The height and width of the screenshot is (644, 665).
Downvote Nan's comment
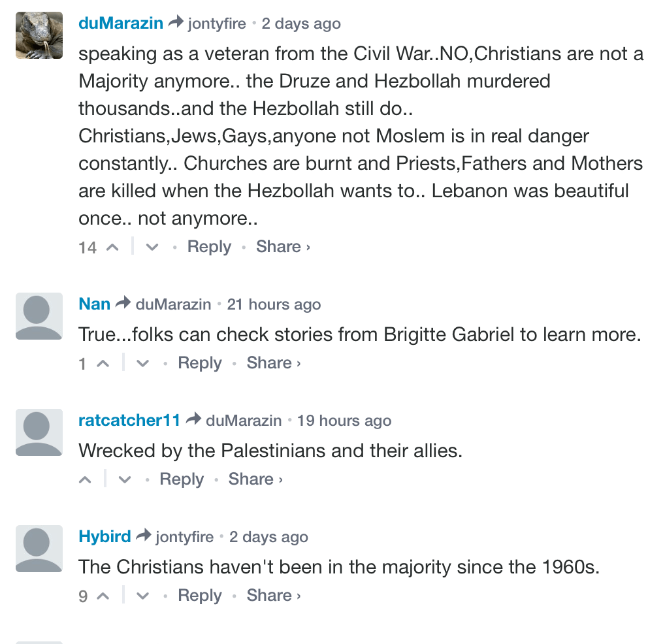pos(142,364)
